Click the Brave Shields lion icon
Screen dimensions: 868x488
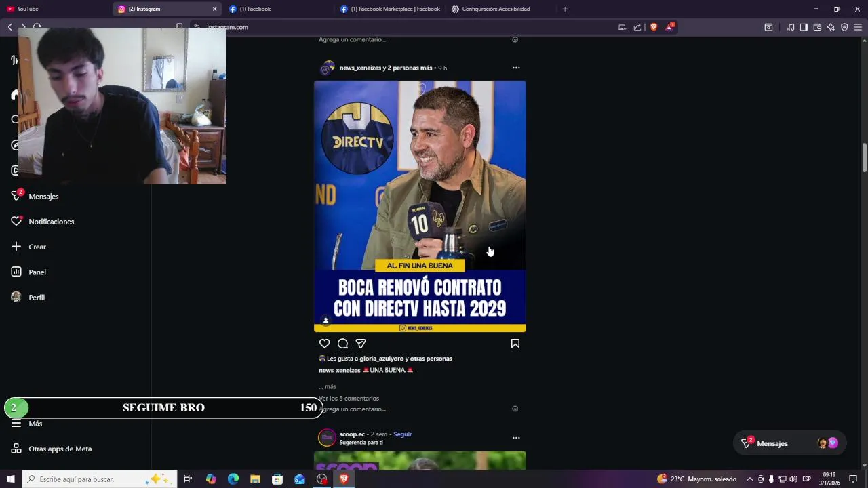point(654,27)
